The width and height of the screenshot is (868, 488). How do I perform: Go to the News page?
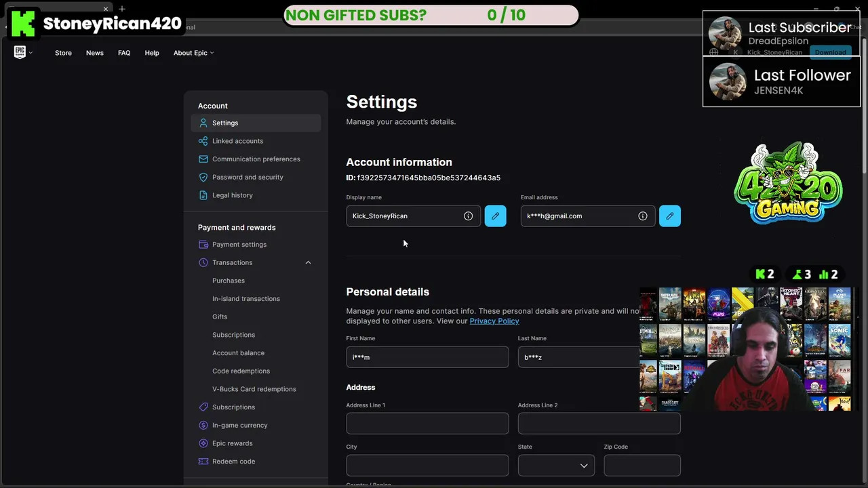point(95,53)
